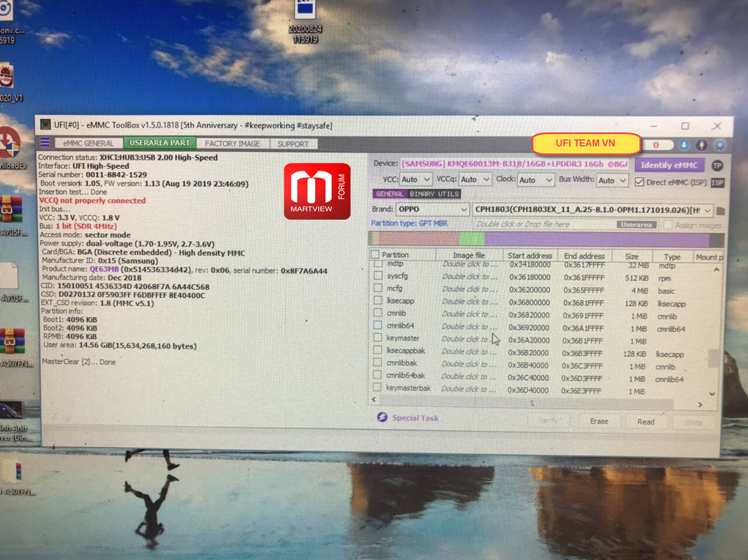Select the GENERAL sub-tab
Screen dimensions: 748x560
(x=389, y=194)
